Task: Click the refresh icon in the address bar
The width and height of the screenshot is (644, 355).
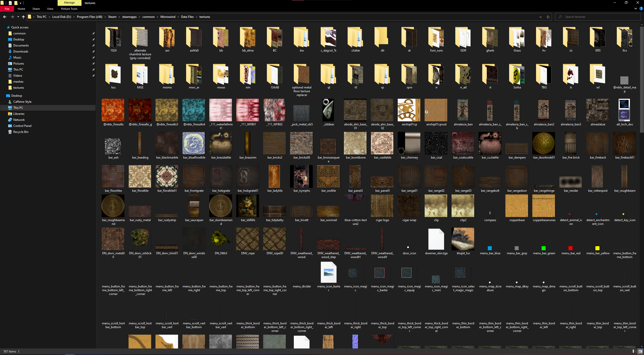Action: pos(548,17)
